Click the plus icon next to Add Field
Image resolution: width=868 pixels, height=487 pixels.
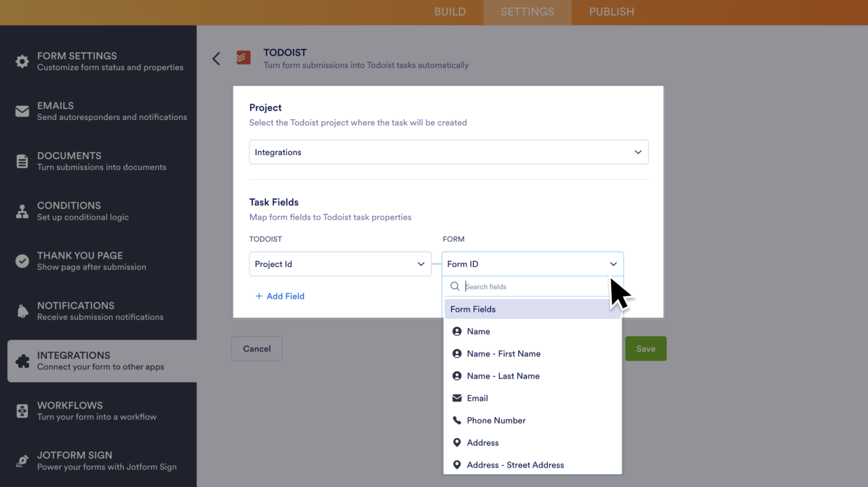[259, 296]
